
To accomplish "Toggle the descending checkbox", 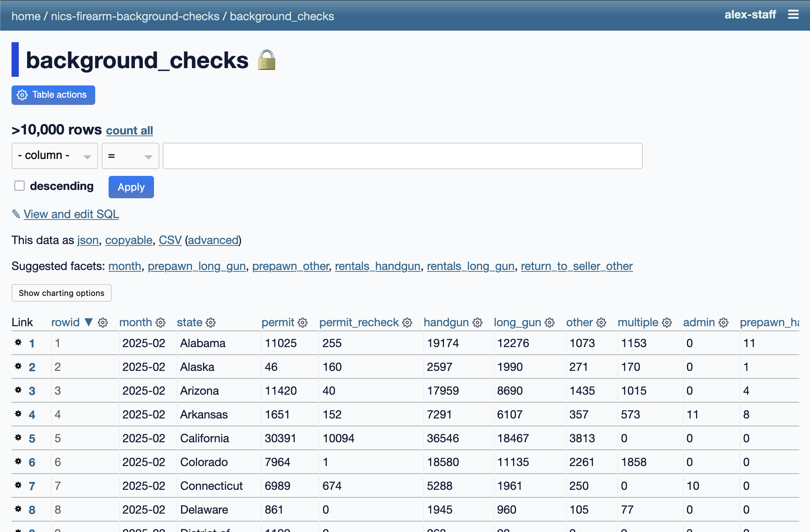I will [19, 186].
